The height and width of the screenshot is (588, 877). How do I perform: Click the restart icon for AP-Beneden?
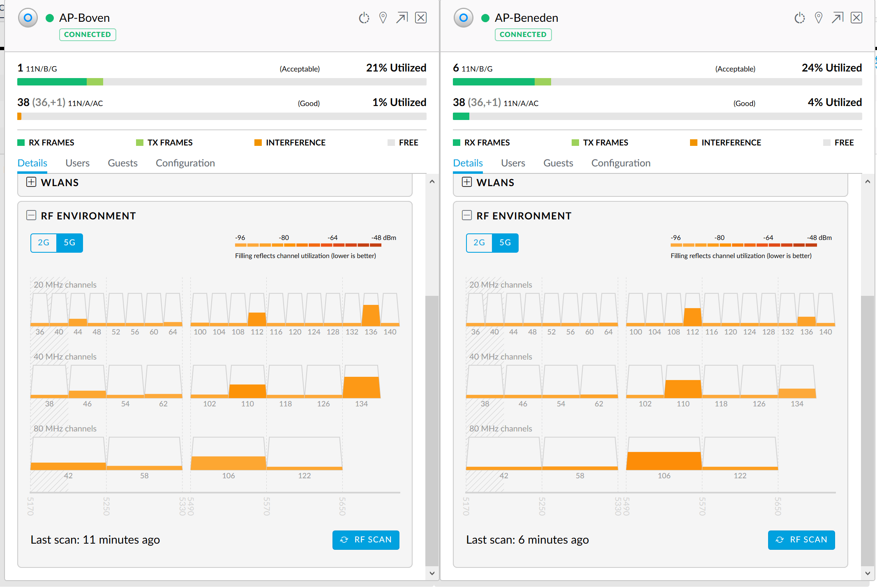(x=799, y=18)
